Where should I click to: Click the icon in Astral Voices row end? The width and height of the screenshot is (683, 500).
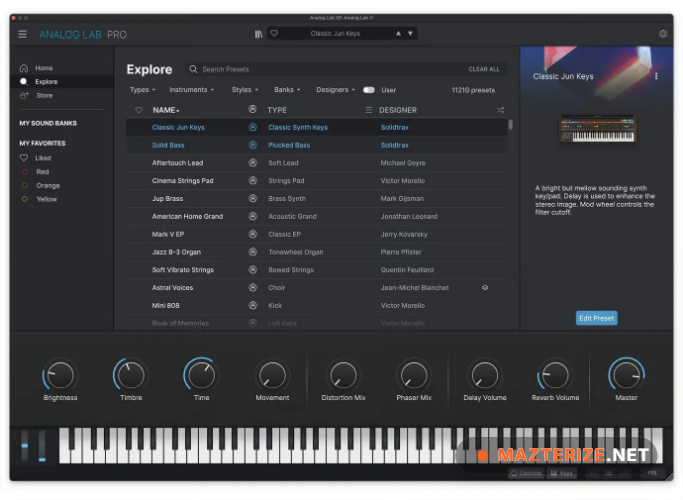tap(485, 287)
